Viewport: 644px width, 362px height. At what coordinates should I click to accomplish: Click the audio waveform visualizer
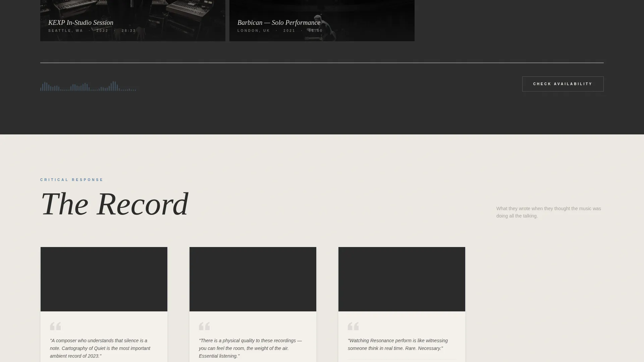tap(88, 86)
